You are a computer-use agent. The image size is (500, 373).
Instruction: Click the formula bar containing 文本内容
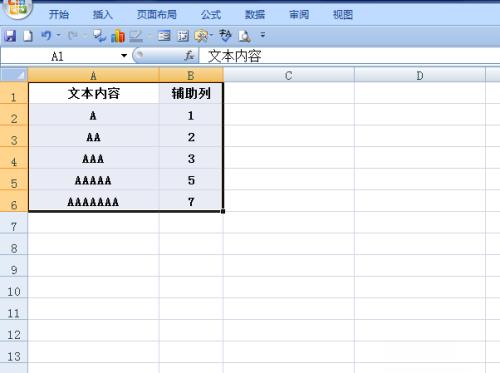point(349,56)
